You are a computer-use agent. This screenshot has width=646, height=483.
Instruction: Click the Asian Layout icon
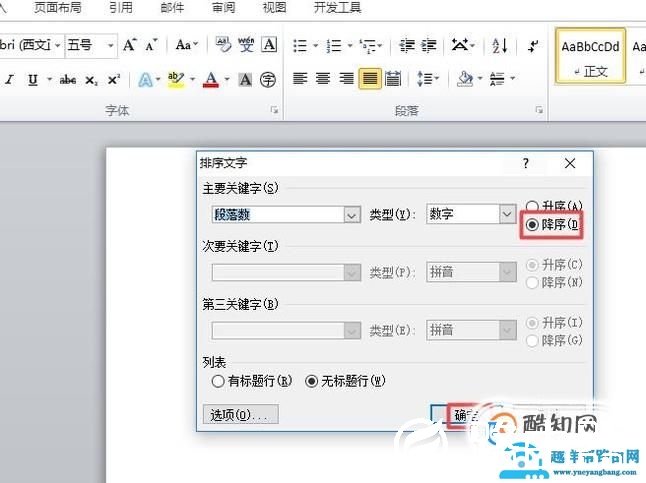[460, 45]
